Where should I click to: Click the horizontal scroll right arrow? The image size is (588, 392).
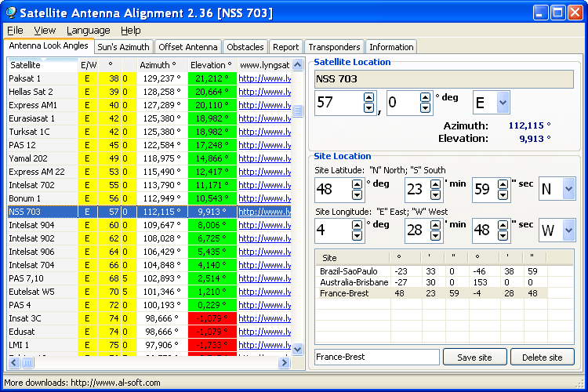tap(285, 362)
